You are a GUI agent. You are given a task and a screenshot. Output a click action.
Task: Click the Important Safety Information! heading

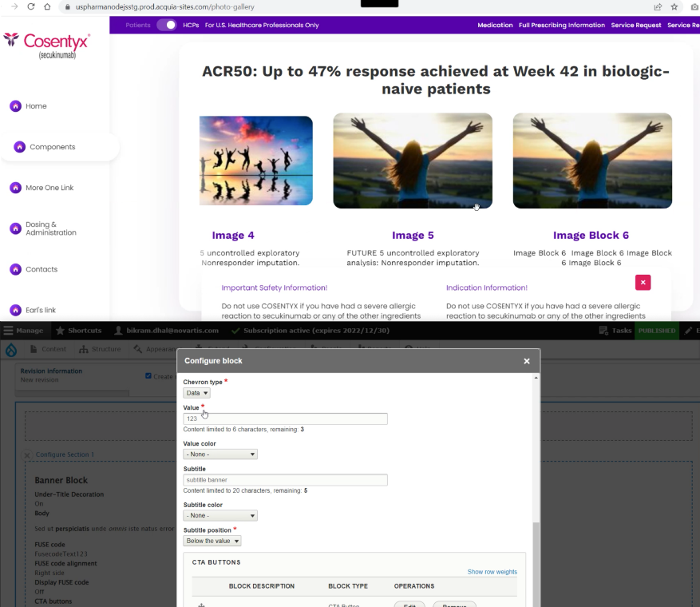(x=274, y=288)
